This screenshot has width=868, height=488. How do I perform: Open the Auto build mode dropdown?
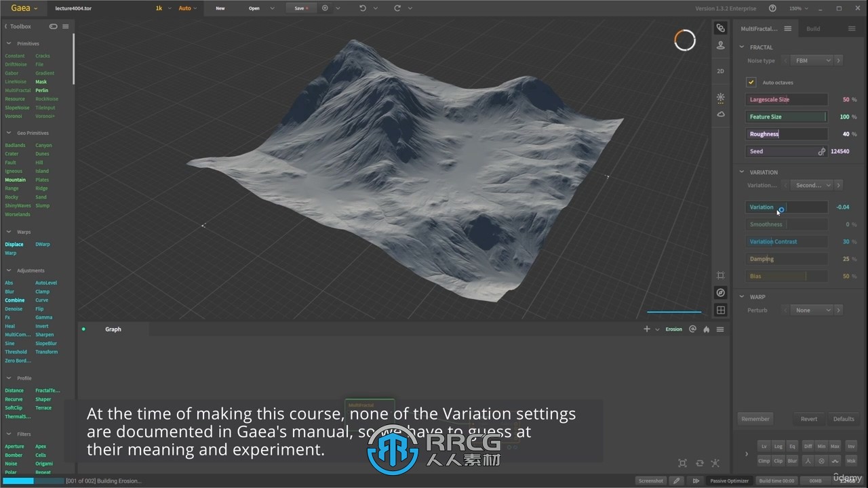pyautogui.click(x=188, y=8)
